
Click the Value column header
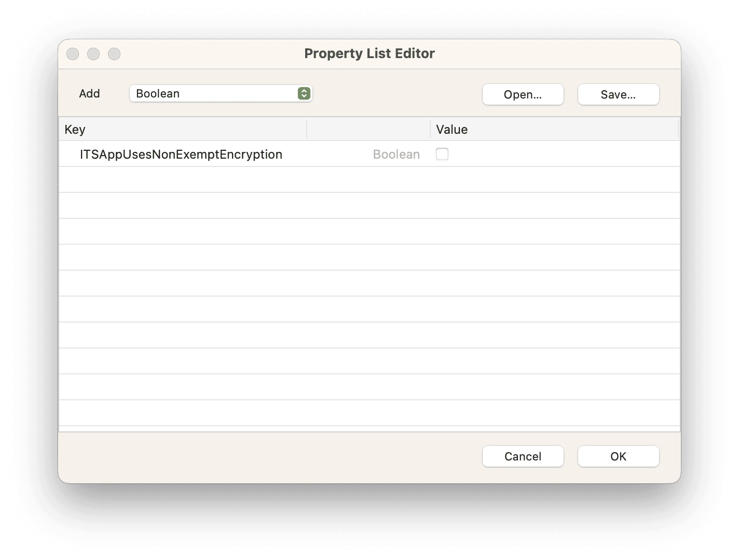451,129
